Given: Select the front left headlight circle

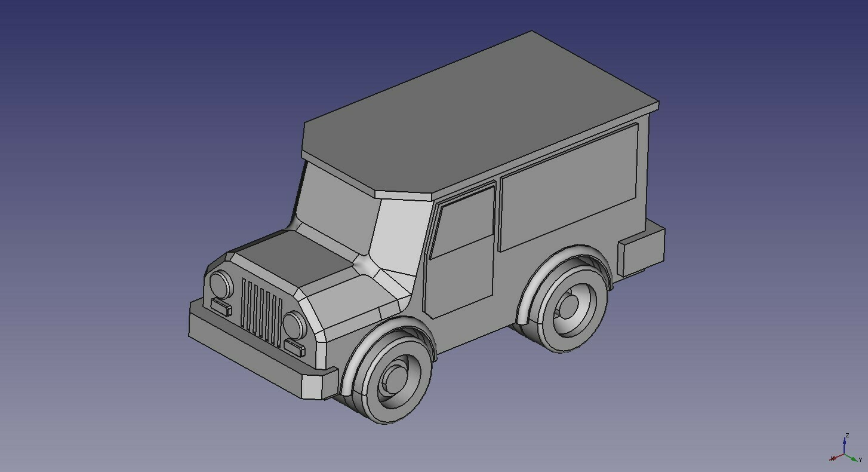Looking at the screenshot, I should pyautogui.click(x=220, y=285).
